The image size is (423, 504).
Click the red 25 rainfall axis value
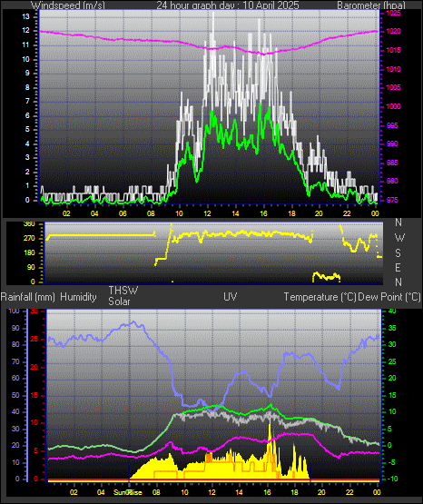point(34,340)
